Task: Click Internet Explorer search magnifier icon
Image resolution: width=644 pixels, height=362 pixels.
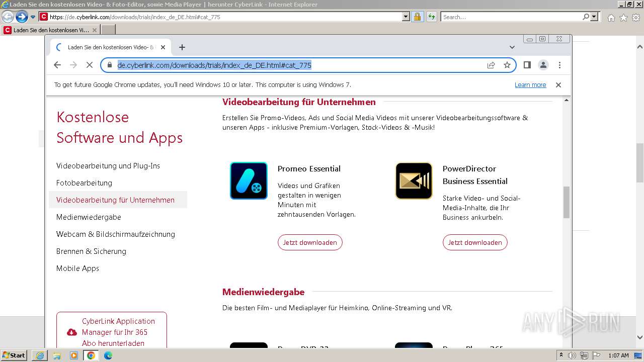Action: point(586,17)
